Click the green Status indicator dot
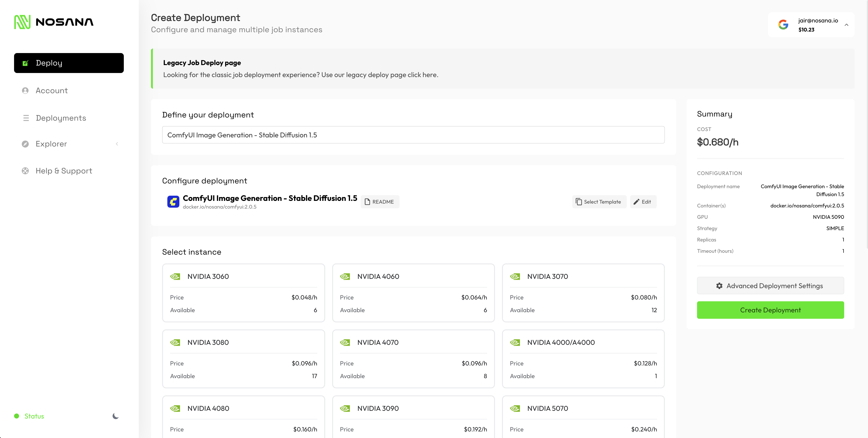The image size is (868, 438). (x=17, y=416)
